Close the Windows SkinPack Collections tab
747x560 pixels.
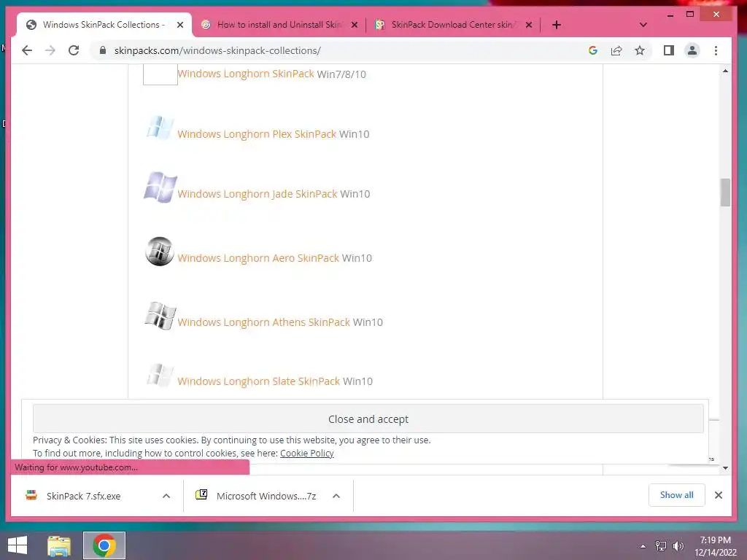coord(180,25)
